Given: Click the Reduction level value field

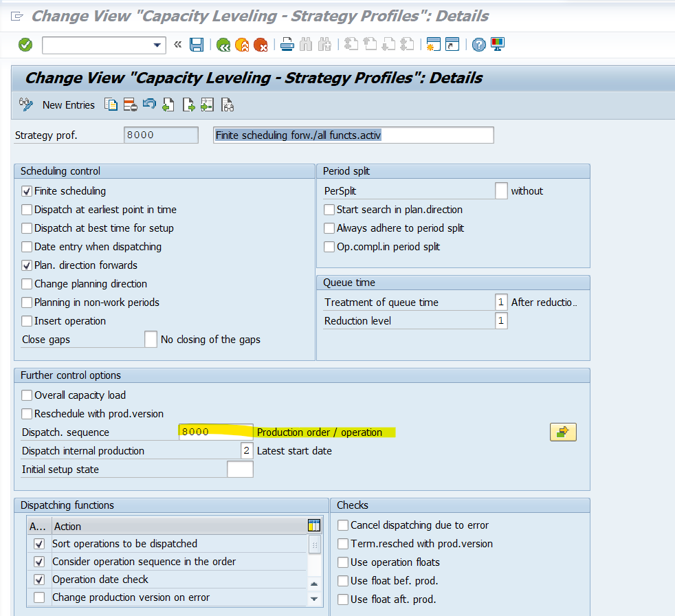Looking at the screenshot, I should (x=501, y=320).
